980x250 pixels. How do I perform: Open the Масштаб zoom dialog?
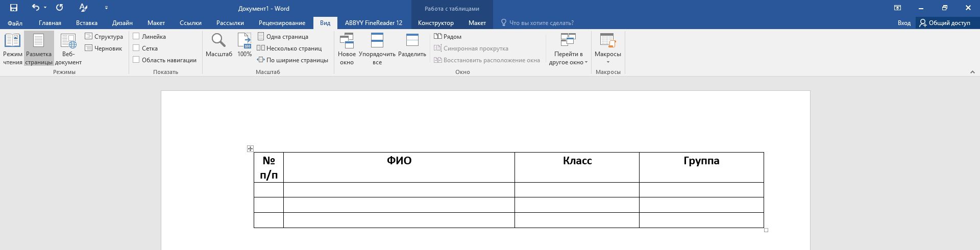(219, 45)
